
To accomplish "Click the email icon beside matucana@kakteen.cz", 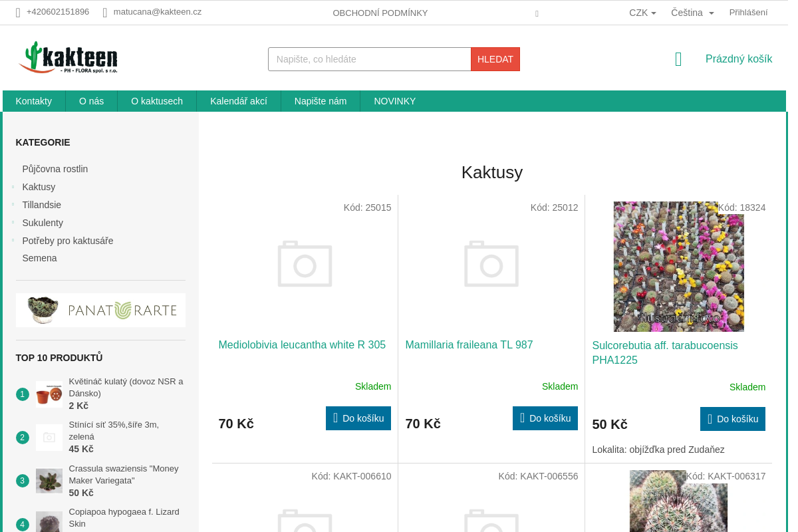I will pos(104,12).
